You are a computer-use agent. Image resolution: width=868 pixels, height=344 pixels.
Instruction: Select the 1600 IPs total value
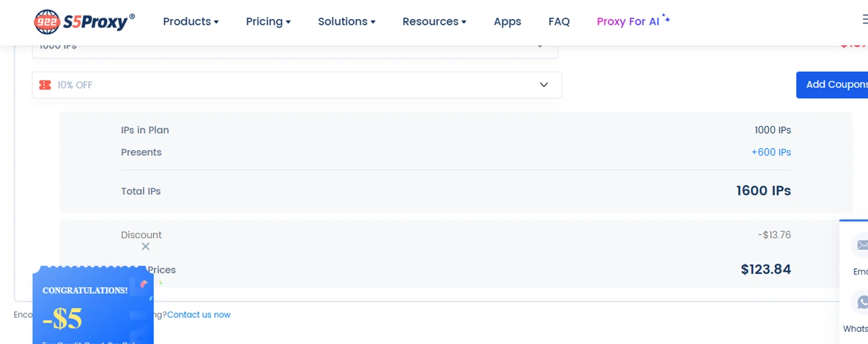[x=763, y=191]
